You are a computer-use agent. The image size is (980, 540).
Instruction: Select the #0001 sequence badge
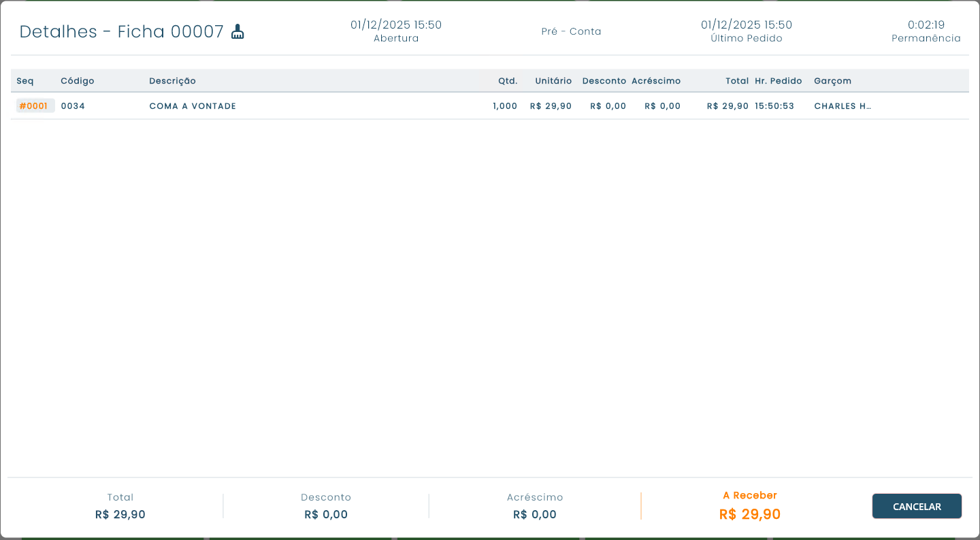click(34, 106)
